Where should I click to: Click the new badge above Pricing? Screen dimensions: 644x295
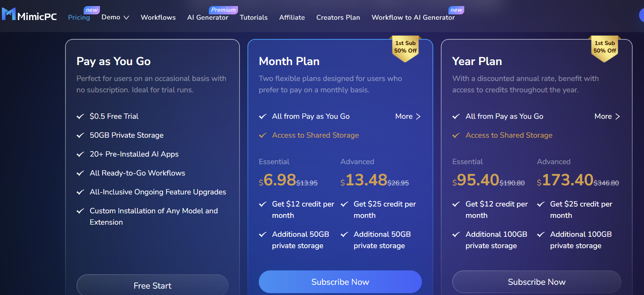point(92,10)
